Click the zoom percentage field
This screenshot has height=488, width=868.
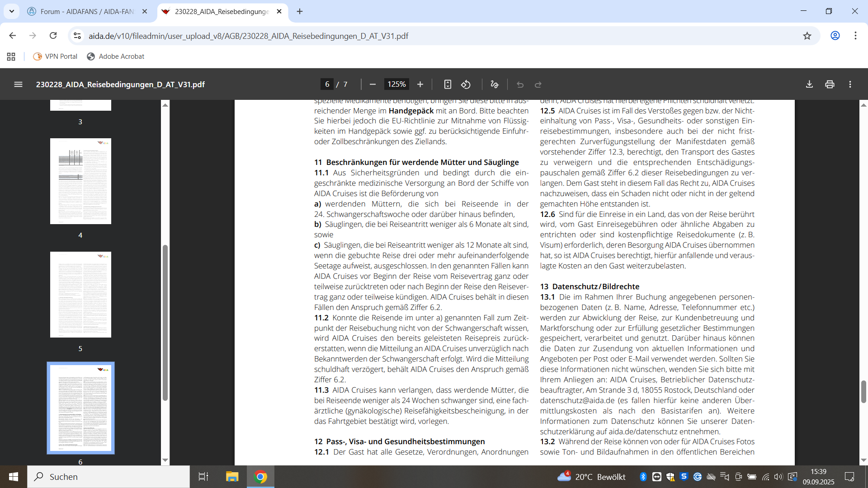pyautogui.click(x=396, y=84)
